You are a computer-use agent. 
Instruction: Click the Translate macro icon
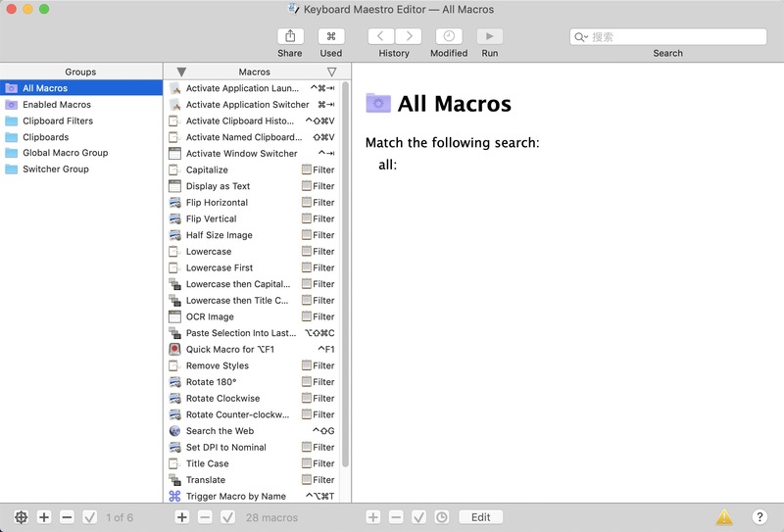coord(175,480)
